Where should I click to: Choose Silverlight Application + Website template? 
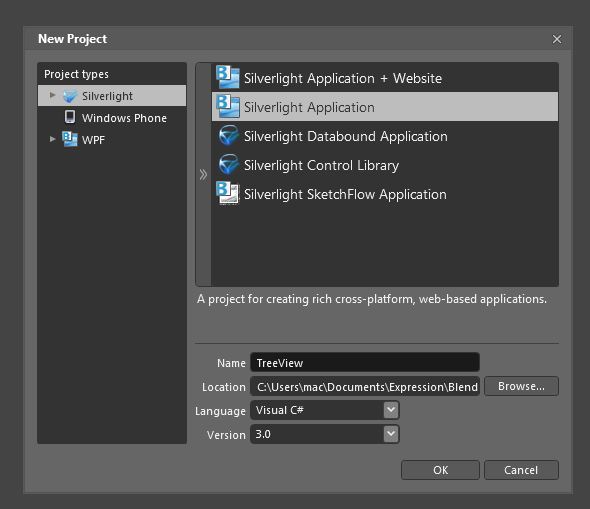(343, 79)
